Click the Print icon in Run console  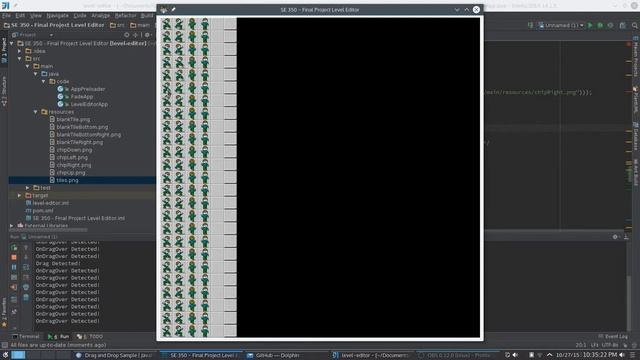click(26, 287)
